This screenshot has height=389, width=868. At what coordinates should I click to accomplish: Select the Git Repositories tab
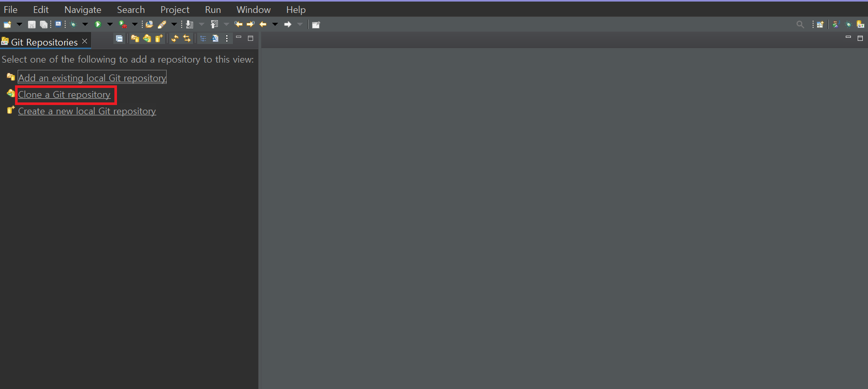45,42
